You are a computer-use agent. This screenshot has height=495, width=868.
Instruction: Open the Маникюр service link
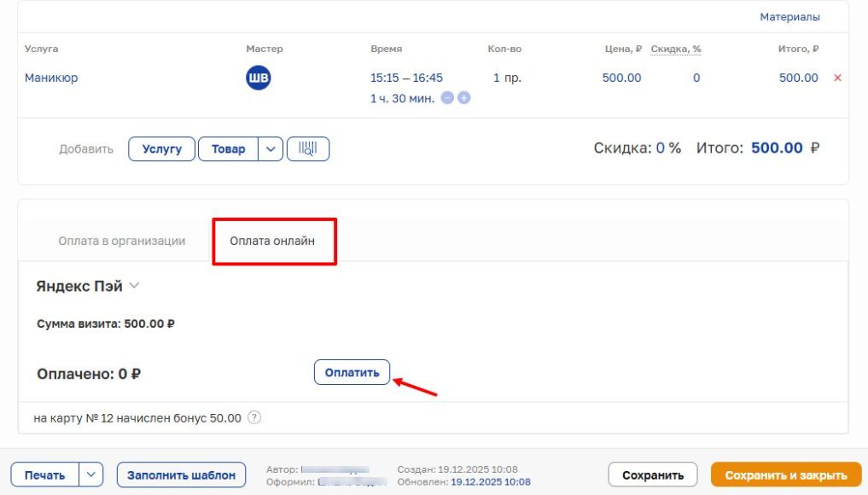click(x=51, y=78)
